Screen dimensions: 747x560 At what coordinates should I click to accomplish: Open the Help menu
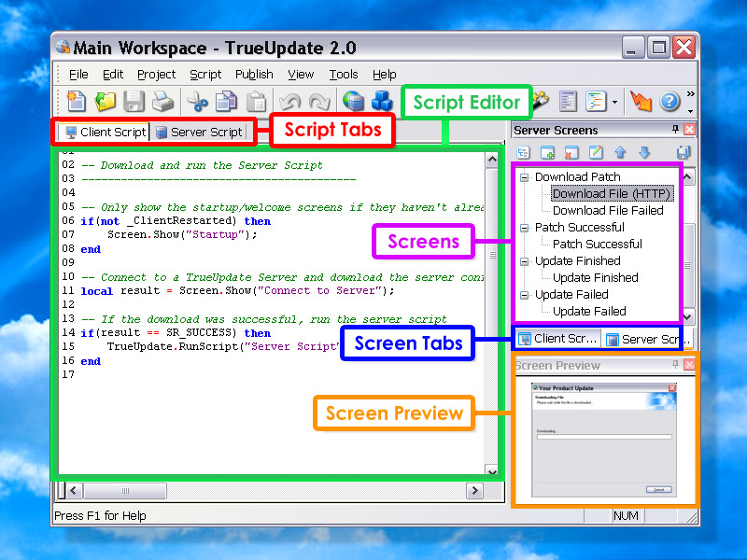[384, 75]
